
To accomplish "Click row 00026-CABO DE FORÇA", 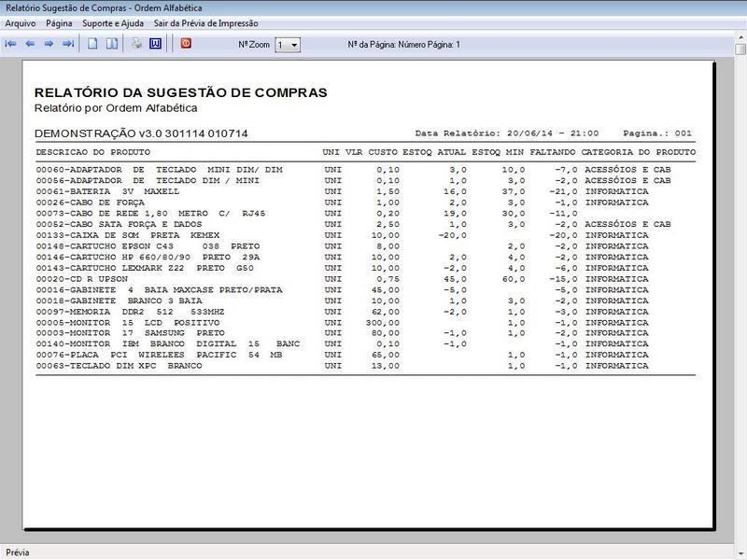I will [x=343, y=203].
